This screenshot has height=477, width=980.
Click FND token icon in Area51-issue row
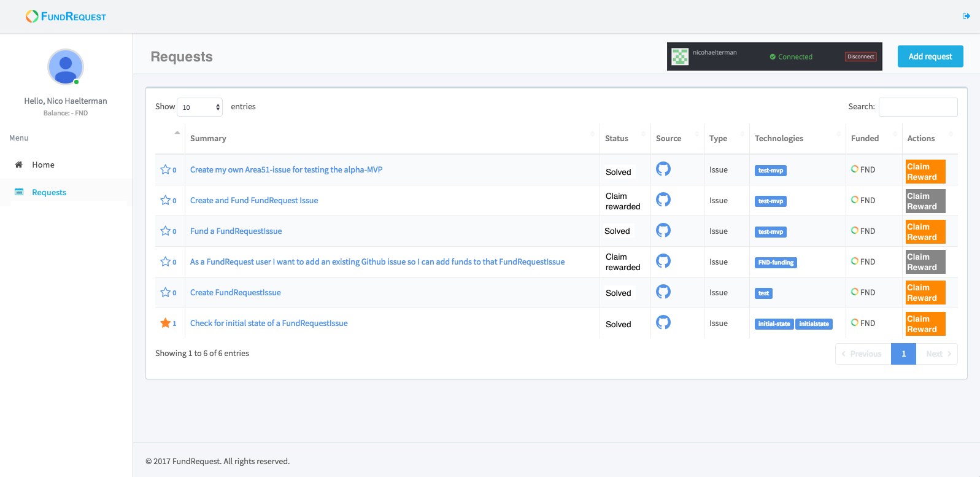click(855, 169)
